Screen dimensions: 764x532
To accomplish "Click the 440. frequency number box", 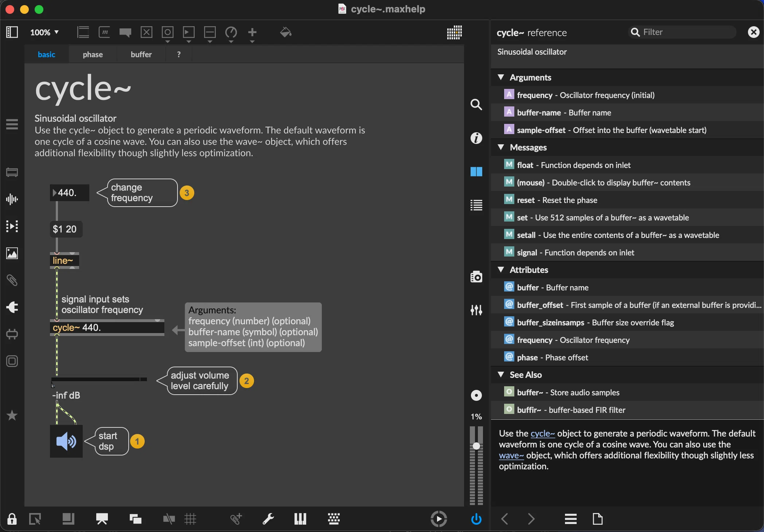I will (70, 192).
